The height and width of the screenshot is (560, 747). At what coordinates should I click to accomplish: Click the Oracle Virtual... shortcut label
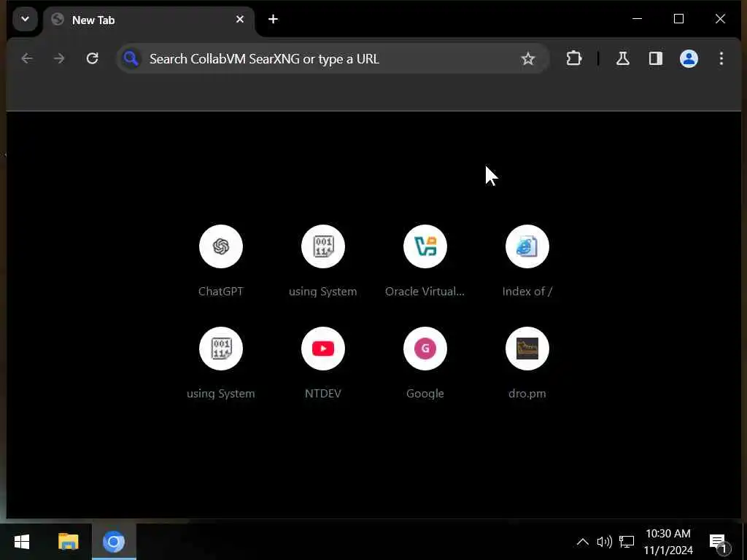click(x=425, y=292)
